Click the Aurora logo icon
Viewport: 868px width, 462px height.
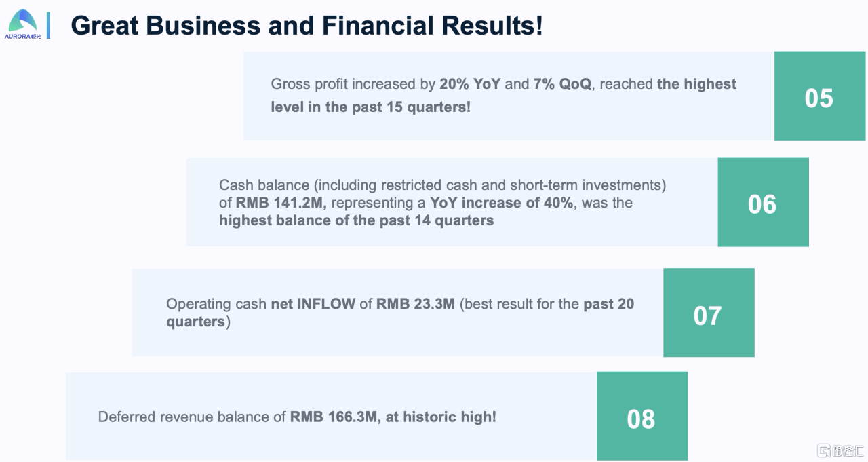coord(22,20)
